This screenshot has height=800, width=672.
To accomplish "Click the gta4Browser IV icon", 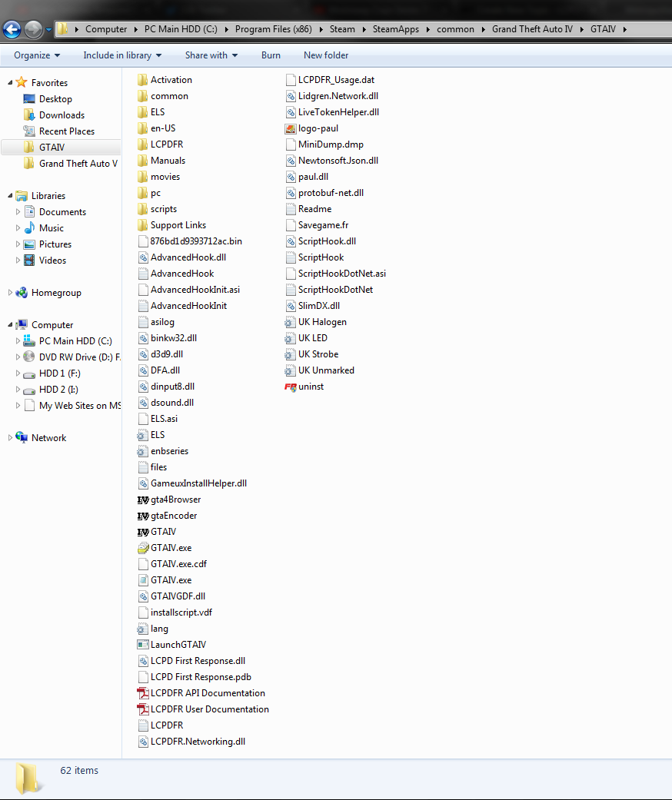I will 143,500.
